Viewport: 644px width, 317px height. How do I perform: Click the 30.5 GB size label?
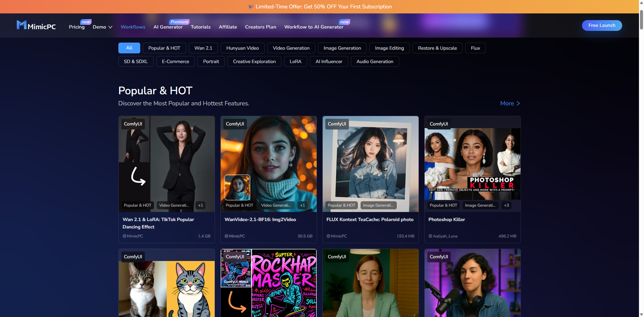pyautogui.click(x=305, y=236)
